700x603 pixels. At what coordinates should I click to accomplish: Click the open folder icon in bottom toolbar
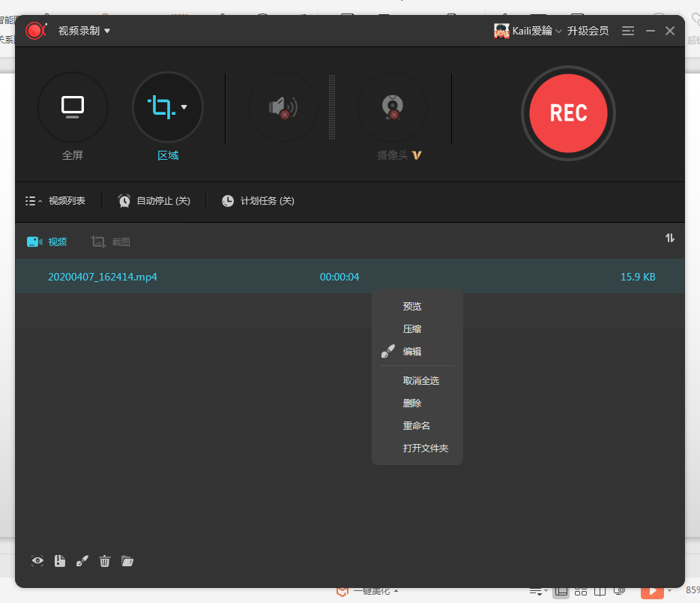[127, 561]
